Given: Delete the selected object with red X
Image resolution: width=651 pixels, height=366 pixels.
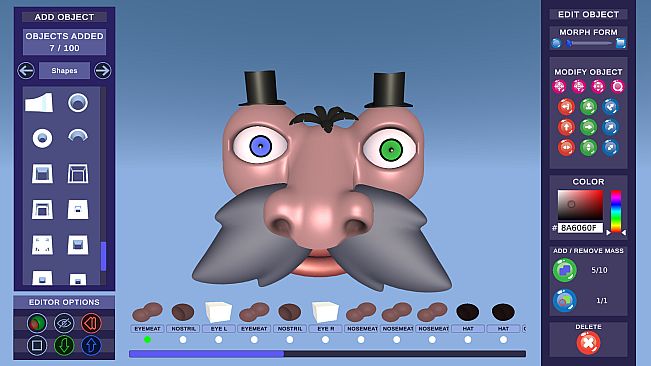Looking at the screenshot, I should 588,343.
